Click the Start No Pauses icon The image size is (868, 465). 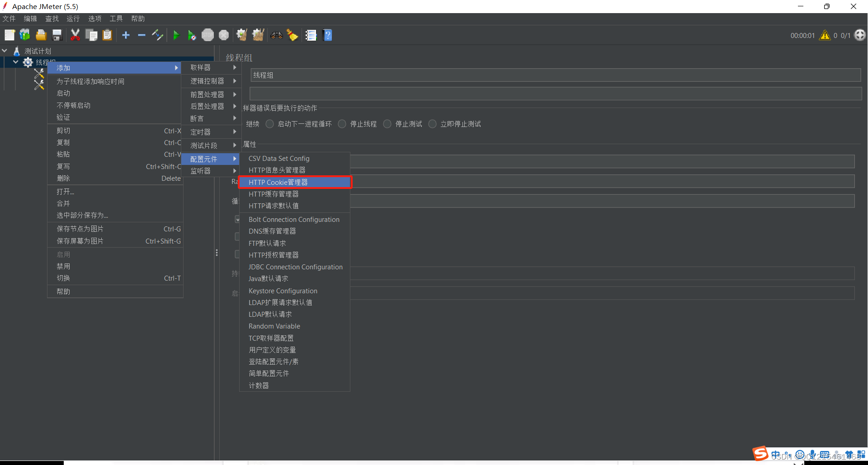pyautogui.click(x=192, y=35)
